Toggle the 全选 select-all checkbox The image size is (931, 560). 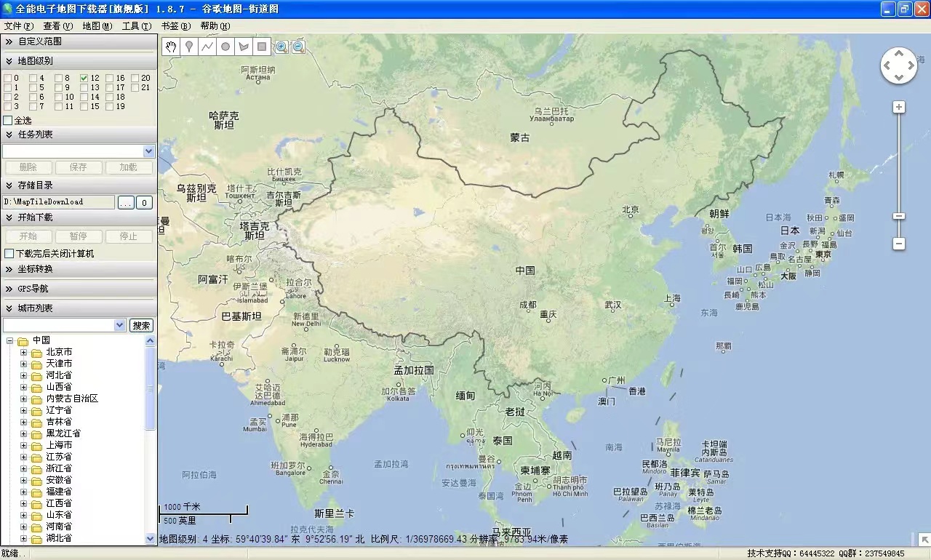click(x=6, y=120)
